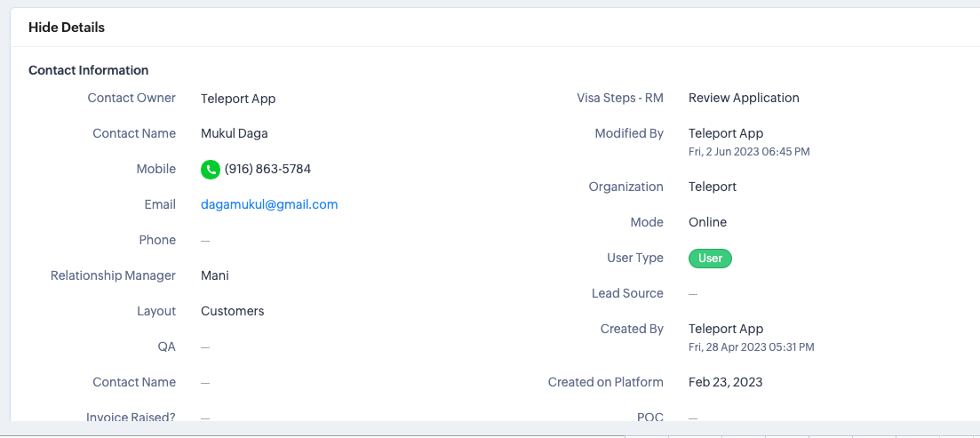The image size is (980, 438).
Task: Click the mobile number (916) 863-5784
Action: pyautogui.click(x=267, y=169)
